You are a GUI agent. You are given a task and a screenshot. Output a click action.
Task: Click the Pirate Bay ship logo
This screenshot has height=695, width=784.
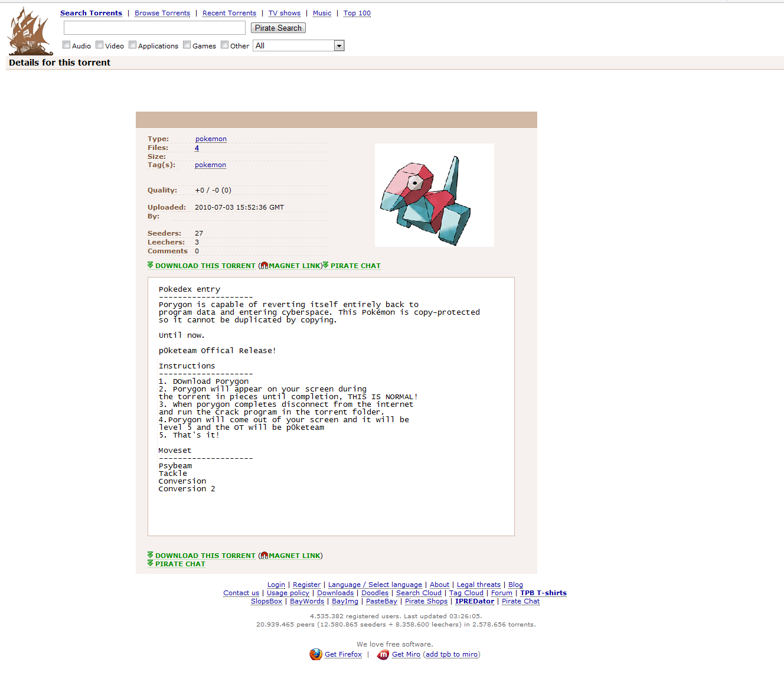click(x=30, y=31)
